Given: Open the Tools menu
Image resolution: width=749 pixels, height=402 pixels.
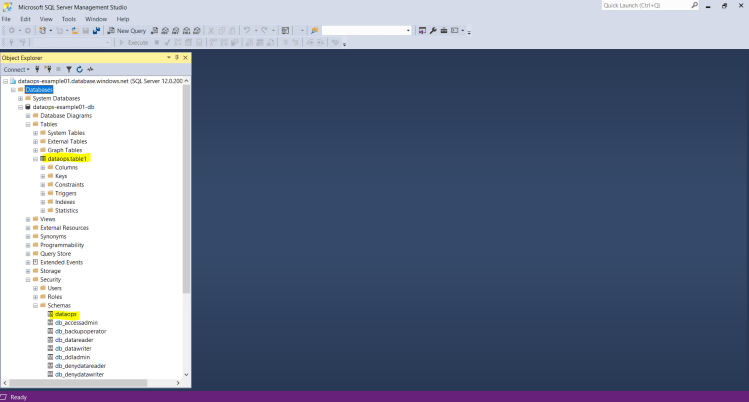Looking at the screenshot, I should pos(68,18).
